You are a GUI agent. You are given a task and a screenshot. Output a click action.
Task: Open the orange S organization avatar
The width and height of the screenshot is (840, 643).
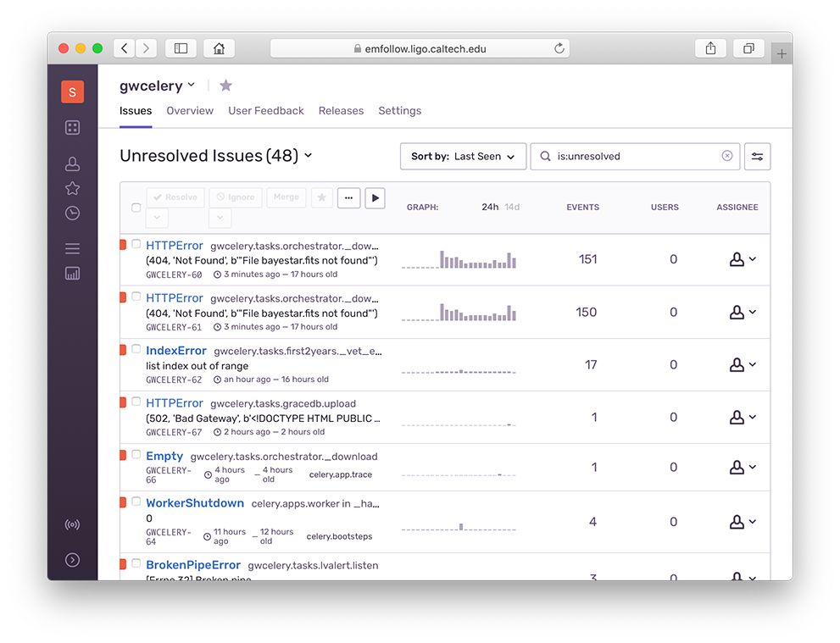pos(72,91)
